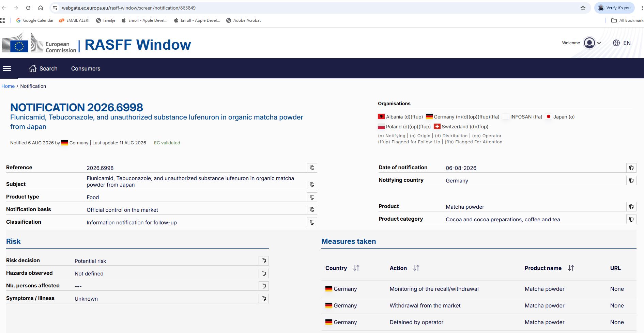The width and height of the screenshot is (644, 333).
Task: Click the Withdrawal from the market action
Action: [x=425, y=305]
